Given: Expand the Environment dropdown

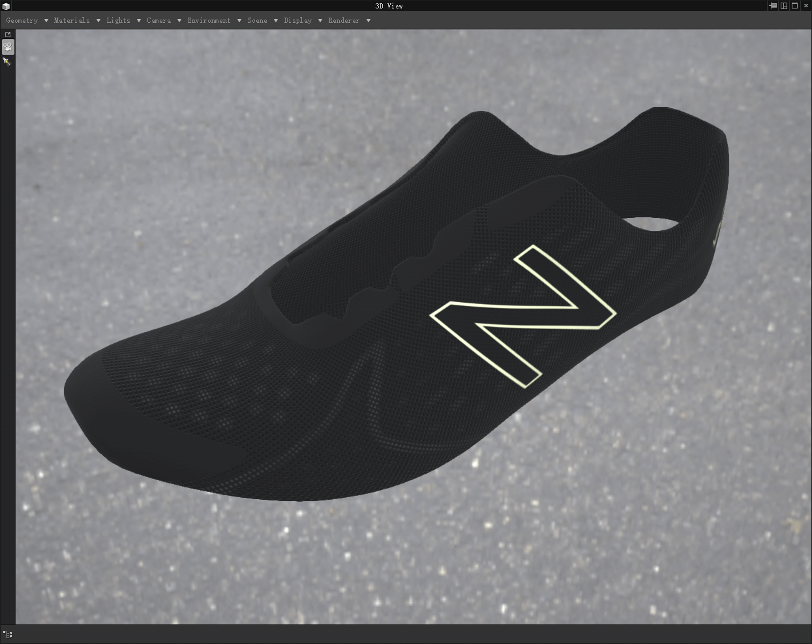Looking at the screenshot, I should point(214,20).
